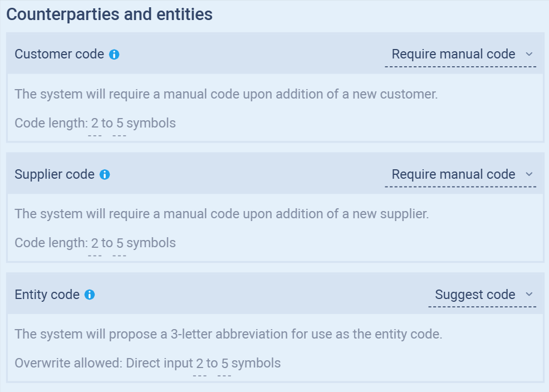Click the new supplier manual code description

click(222, 214)
